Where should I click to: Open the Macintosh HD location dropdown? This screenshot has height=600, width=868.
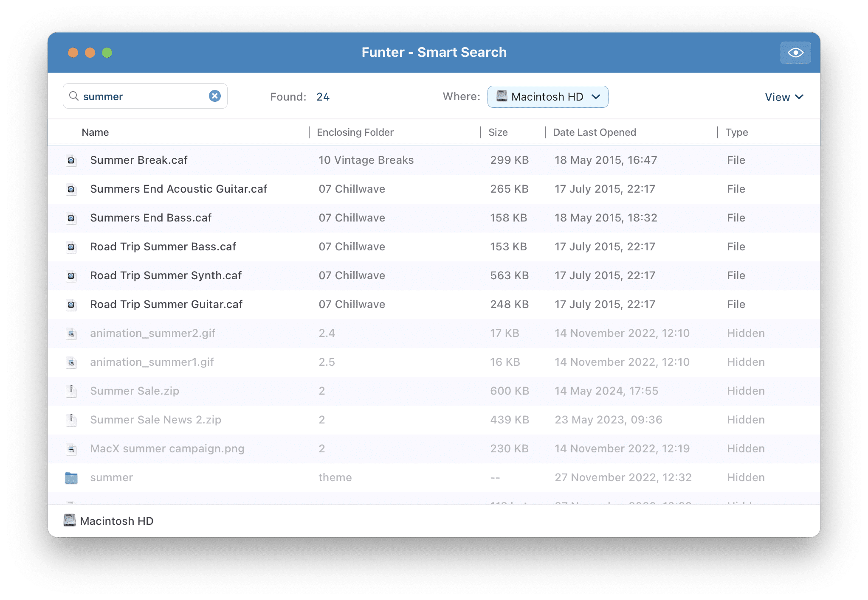coord(548,97)
